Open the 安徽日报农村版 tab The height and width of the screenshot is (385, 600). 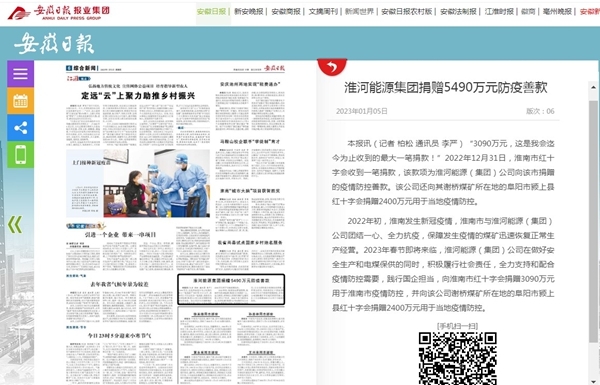(407, 12)
